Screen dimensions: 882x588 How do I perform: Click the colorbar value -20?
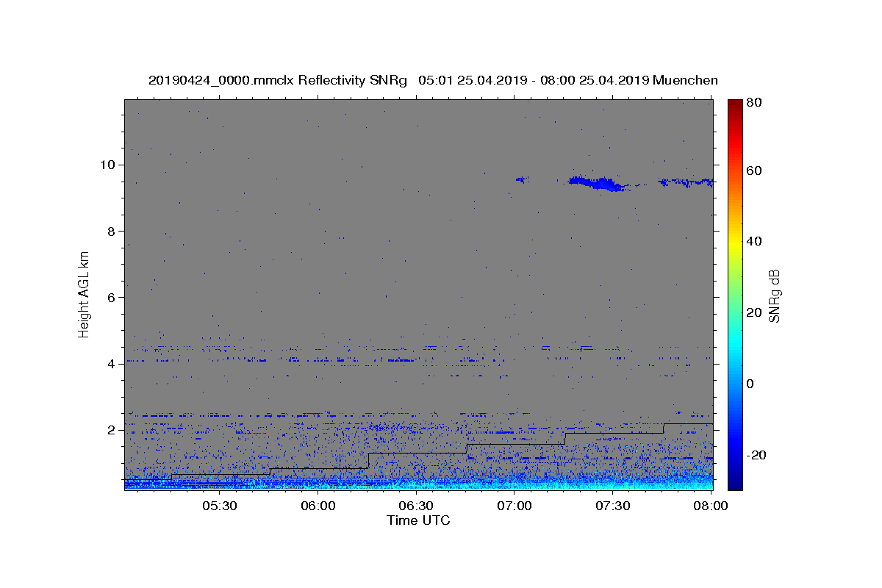click(x=756, y=455)
